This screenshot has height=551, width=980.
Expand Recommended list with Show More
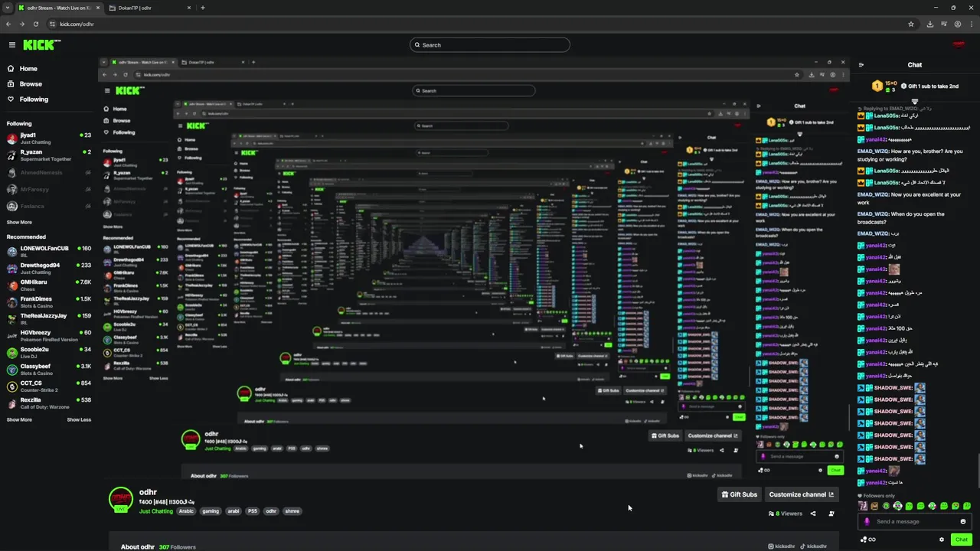coord(19,419)
